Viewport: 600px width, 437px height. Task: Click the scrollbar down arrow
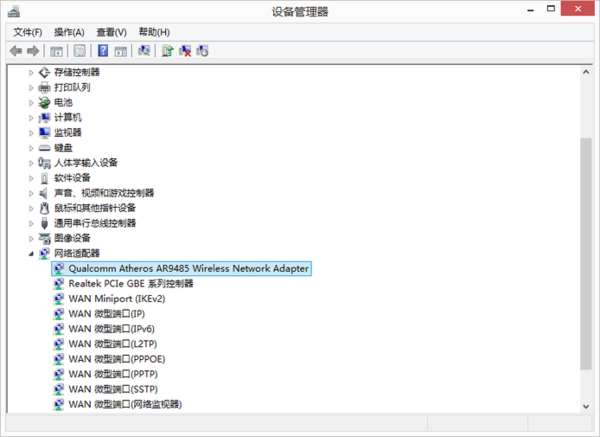pos(586,406)
